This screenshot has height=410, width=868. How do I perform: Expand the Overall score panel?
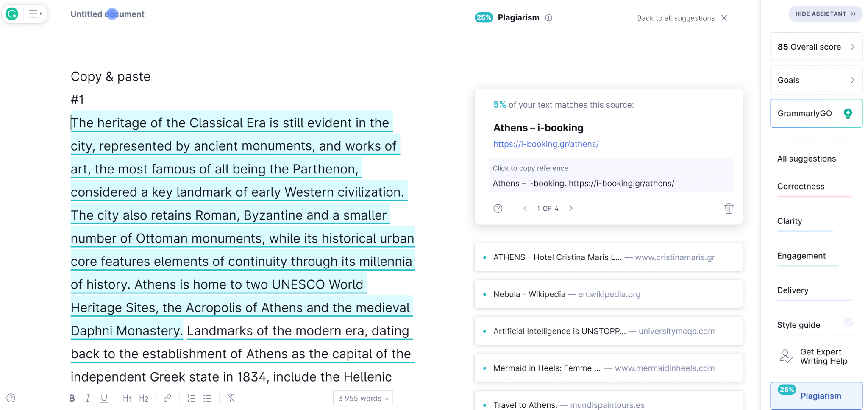(x=816, y=47)
